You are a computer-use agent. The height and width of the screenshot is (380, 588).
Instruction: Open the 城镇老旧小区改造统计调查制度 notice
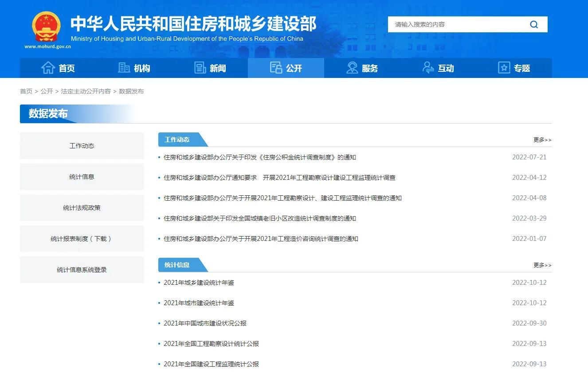260,218
